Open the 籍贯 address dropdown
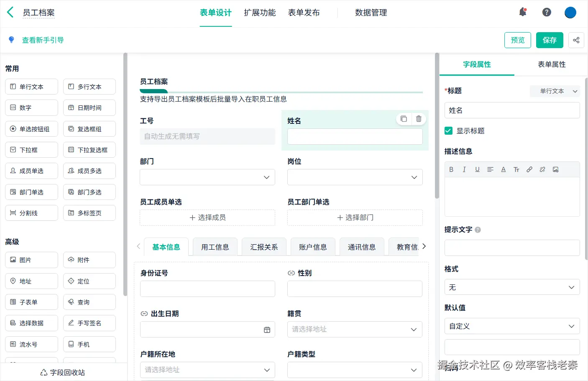588x381 pixels. pos(355,329)
